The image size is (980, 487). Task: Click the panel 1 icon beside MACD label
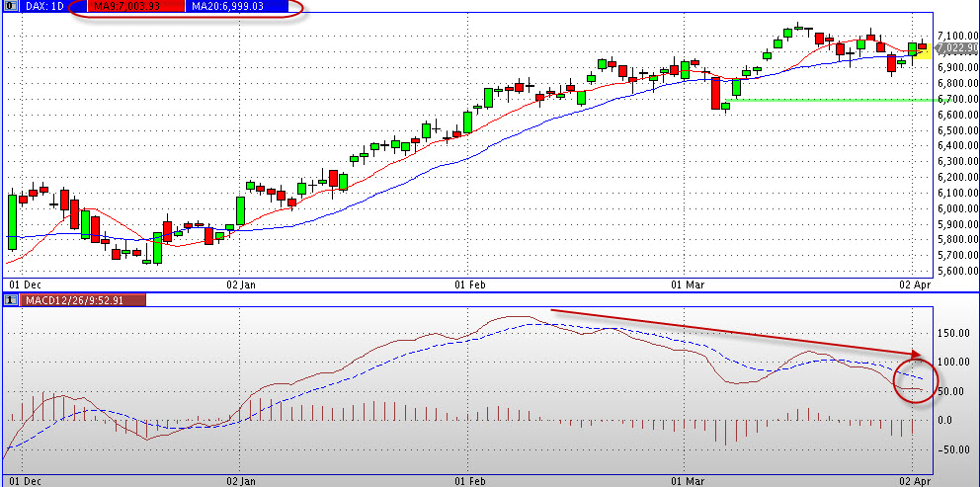[9, 300]
